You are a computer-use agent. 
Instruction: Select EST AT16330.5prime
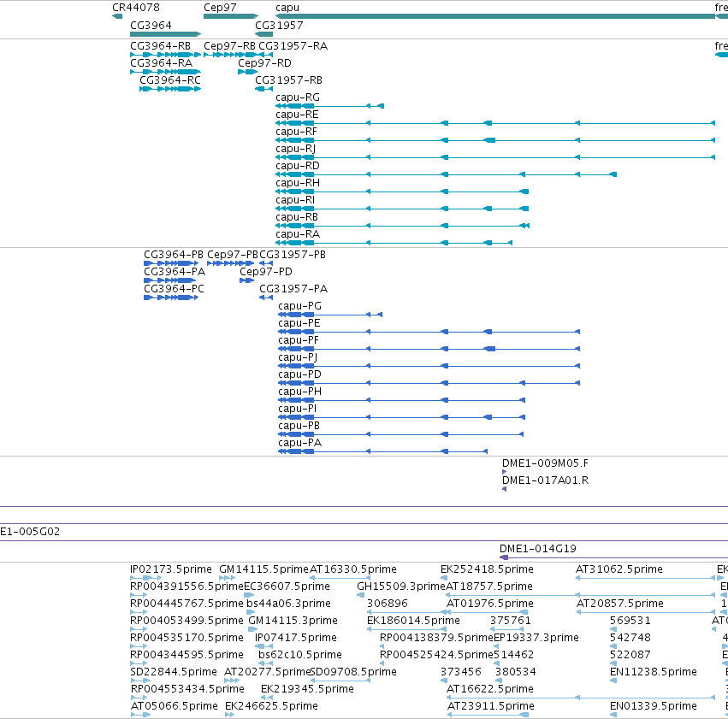[x=340, y=578]
